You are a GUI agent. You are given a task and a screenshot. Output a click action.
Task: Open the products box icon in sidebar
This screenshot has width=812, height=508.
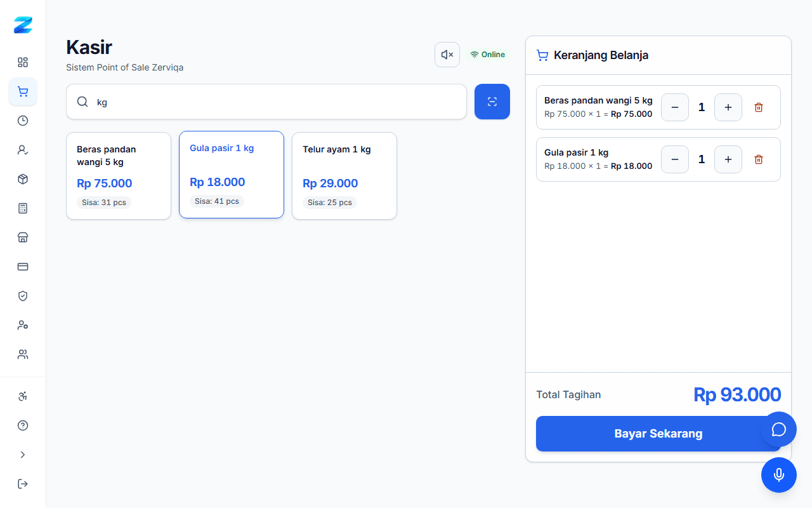tap(23, 179)
